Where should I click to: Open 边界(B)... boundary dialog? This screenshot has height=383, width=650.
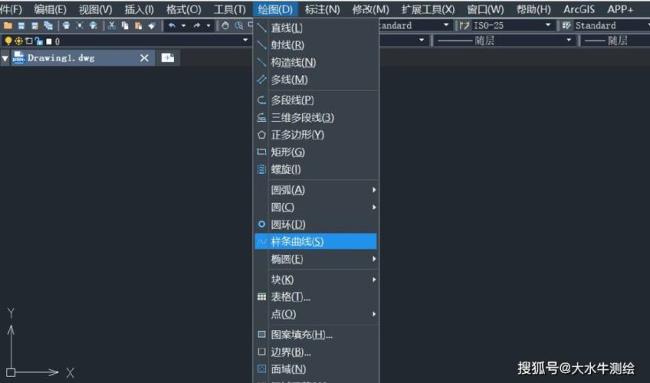click(316, 352)
